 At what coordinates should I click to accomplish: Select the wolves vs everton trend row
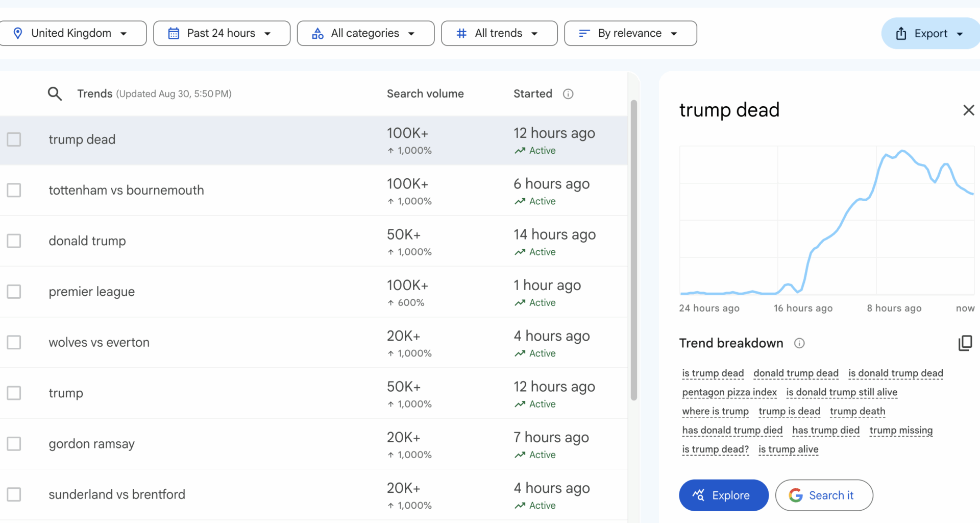314,342
